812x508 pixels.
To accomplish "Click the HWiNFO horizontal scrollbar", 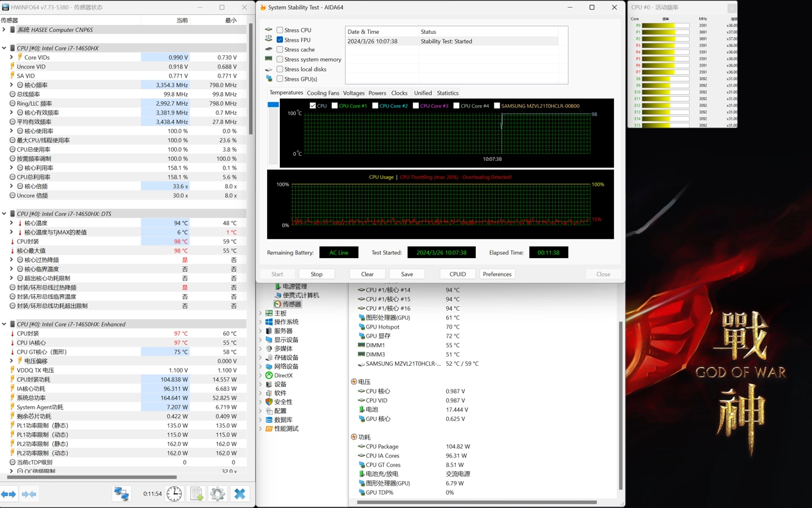I will click(x=92, y=477).
